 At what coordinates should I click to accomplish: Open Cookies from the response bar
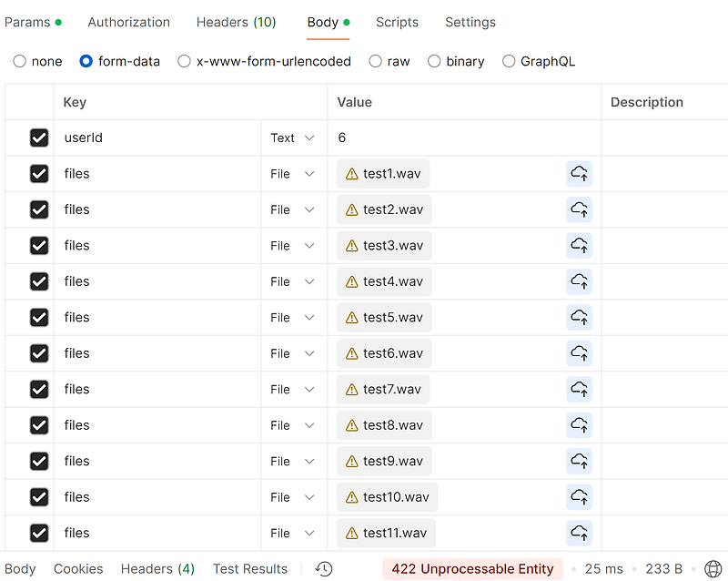[x=78, y=568]
